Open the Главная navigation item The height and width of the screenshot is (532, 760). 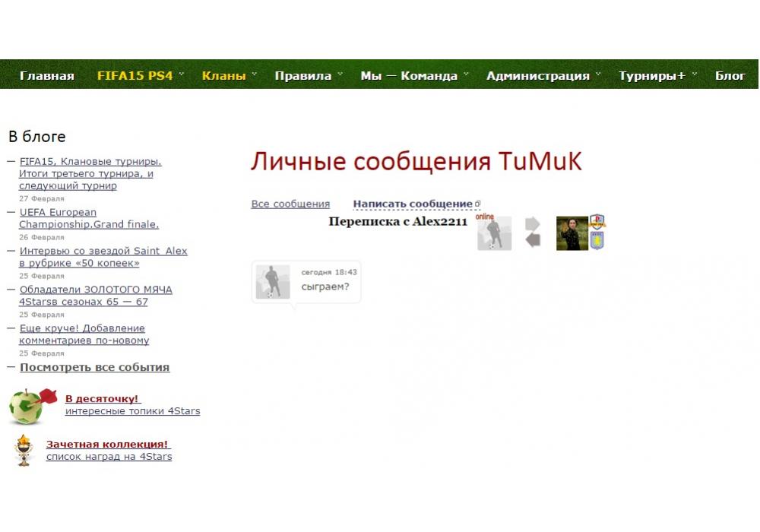coord(46,75)
